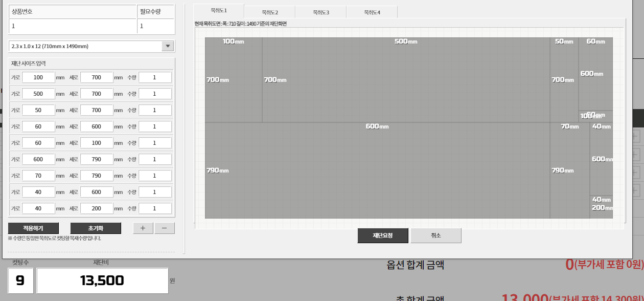Click first row width field containing 100

click(38, 77)
